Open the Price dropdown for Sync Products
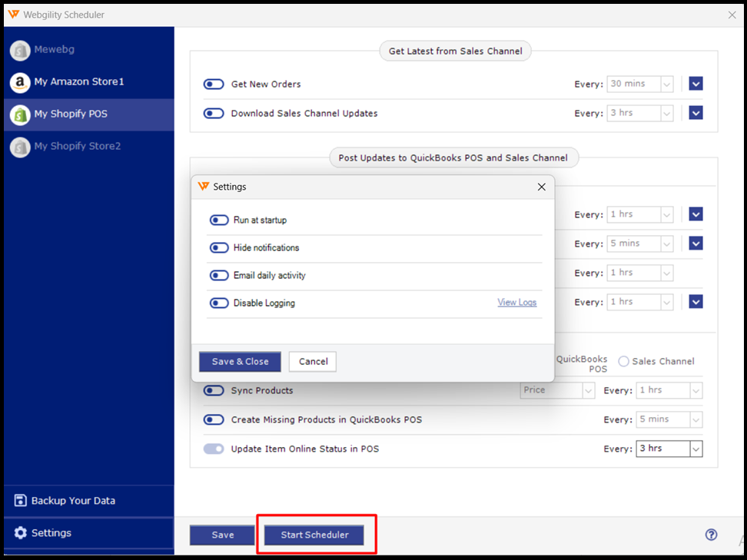747x560 pixels. pyautogui.click(x=557, y=390)
